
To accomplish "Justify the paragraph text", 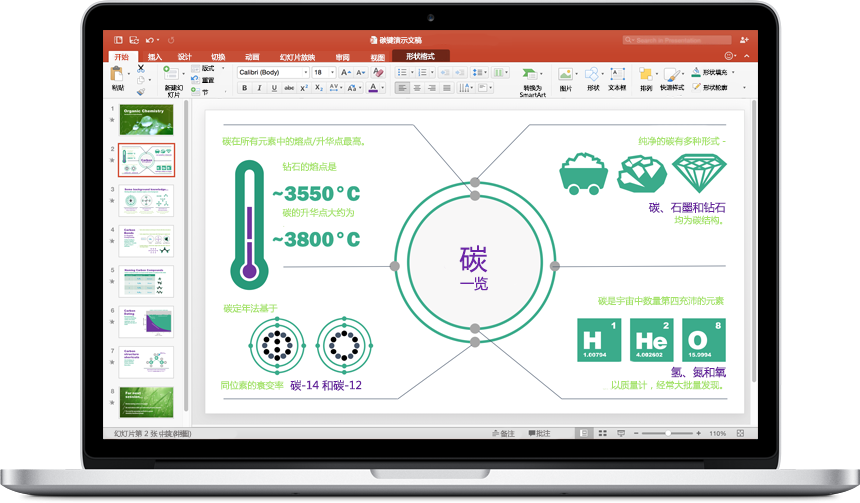I will (447, 88).
